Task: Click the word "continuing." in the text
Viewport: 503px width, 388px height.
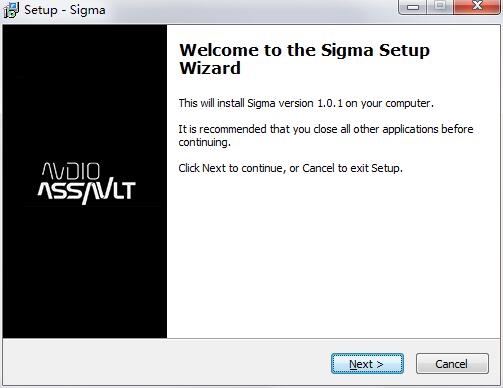Action: 204,142
